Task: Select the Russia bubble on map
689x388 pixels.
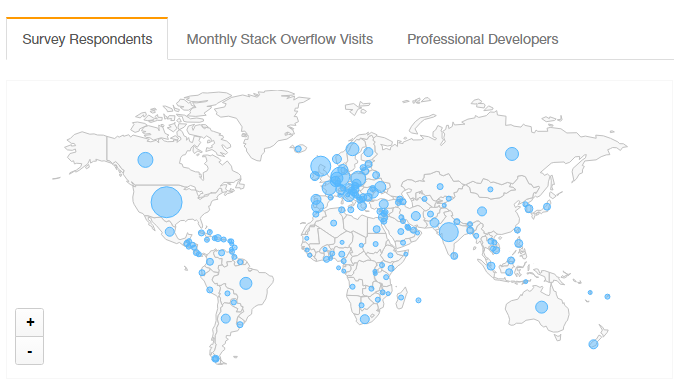Action: 511,154
